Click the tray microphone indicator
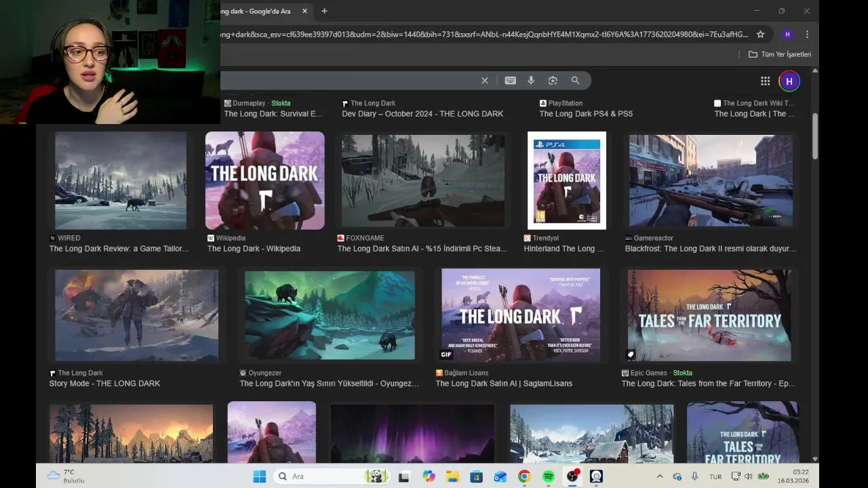The width and height of the screenshot is (868, 488). (694, 476)
